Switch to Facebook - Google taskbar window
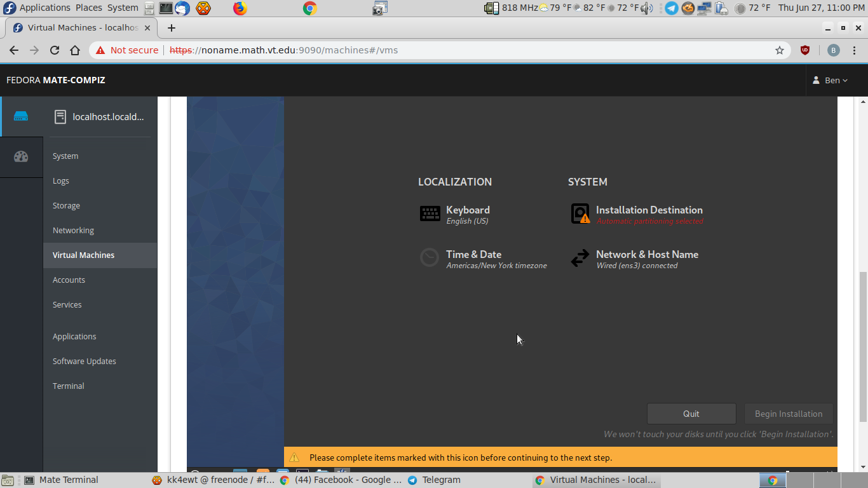Screen dimensions: 868x488 341,480
